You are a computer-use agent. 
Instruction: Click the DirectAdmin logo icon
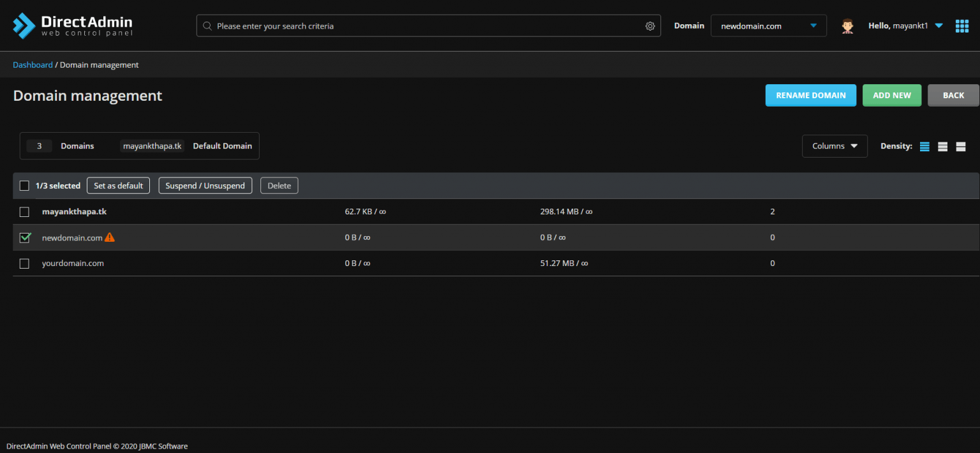[24, 26]
